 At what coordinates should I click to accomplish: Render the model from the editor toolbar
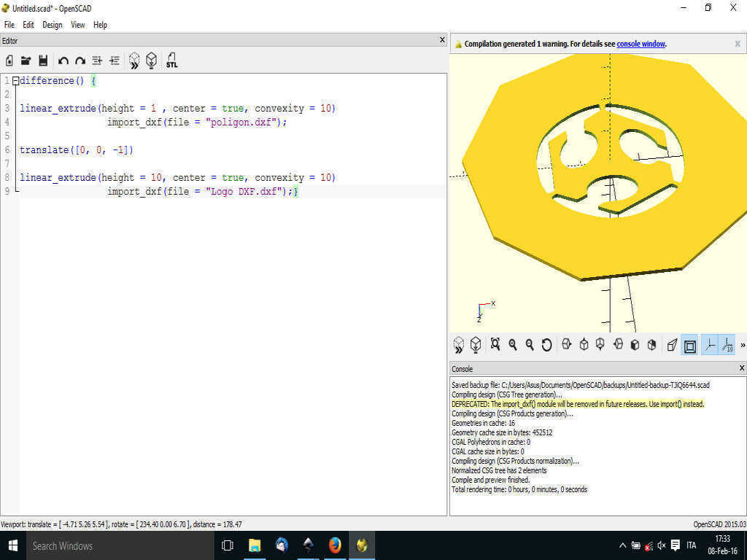click(152, 61)
